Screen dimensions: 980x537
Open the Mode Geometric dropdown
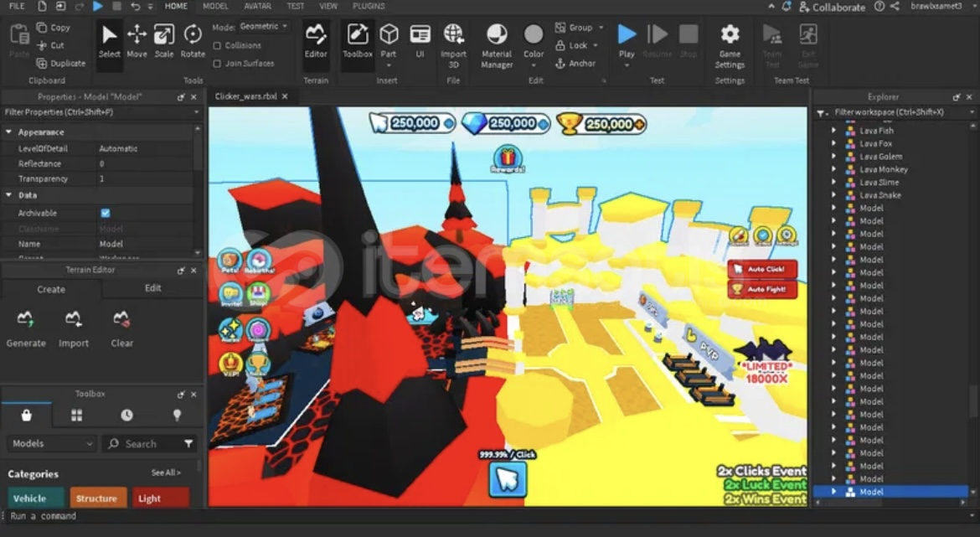tap(263, 27)
